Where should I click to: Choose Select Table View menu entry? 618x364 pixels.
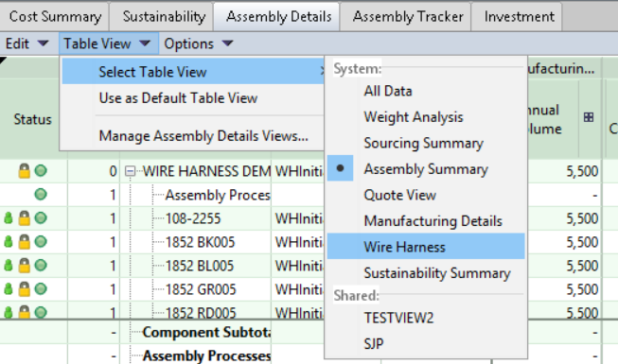(x=193, y=72)
